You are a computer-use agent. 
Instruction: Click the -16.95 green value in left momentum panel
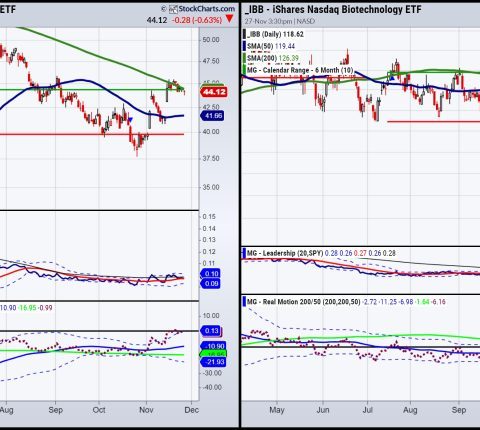point(27,308)
